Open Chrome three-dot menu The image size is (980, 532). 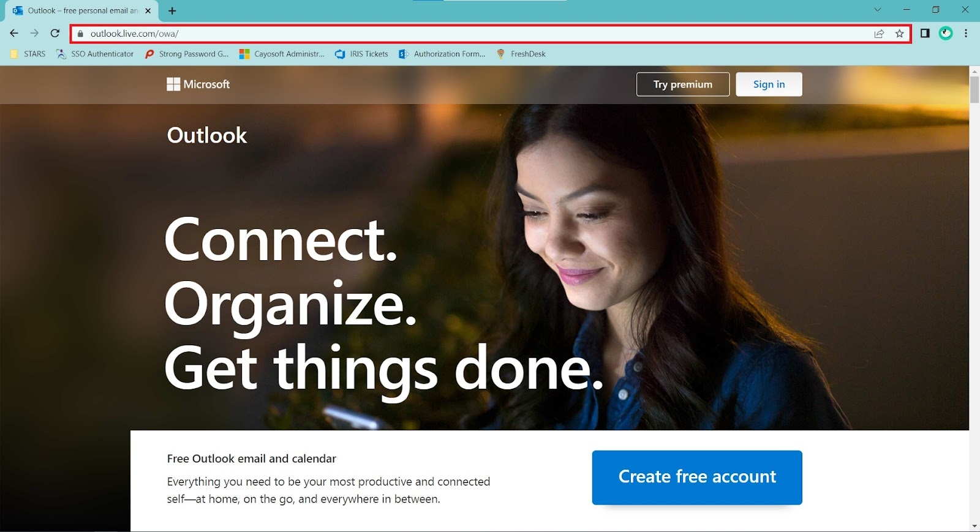[966, 33]
